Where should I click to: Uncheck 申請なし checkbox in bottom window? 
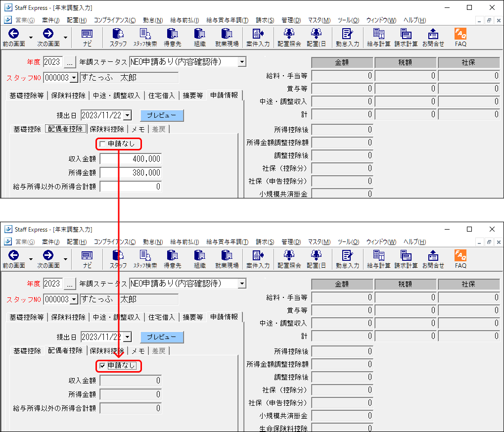(x=102, y=366)
